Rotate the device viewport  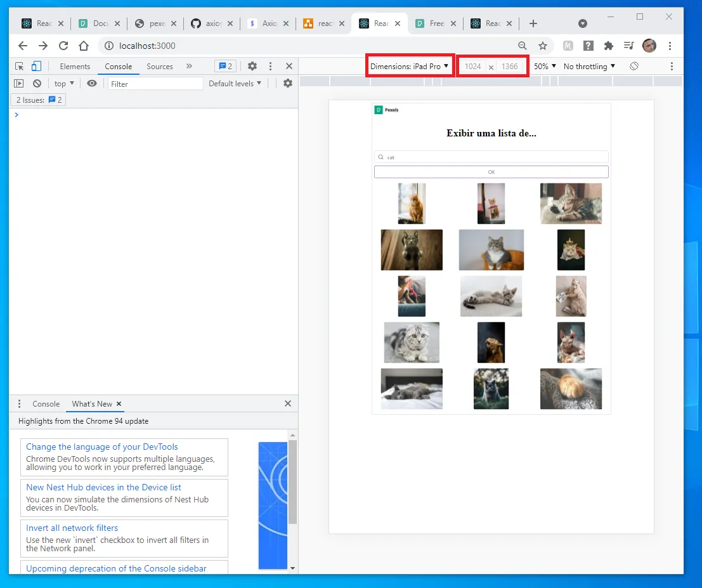pos(634,66)
